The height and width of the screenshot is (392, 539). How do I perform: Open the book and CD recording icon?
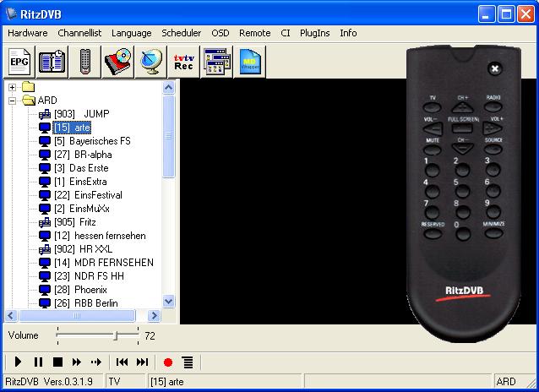click(118, 62)
